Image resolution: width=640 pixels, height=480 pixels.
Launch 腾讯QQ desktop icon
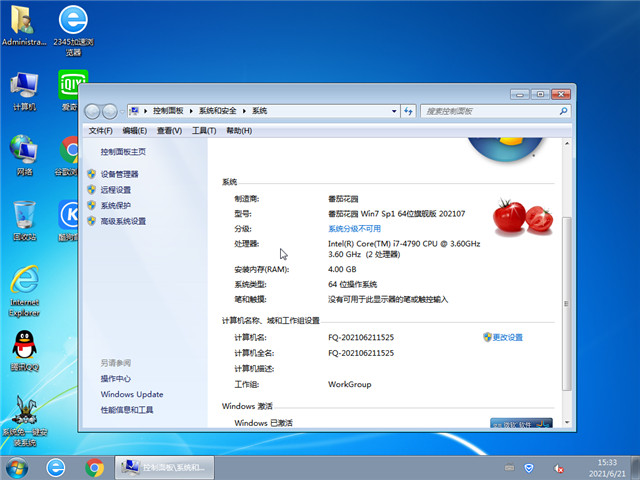click(24, 351)
